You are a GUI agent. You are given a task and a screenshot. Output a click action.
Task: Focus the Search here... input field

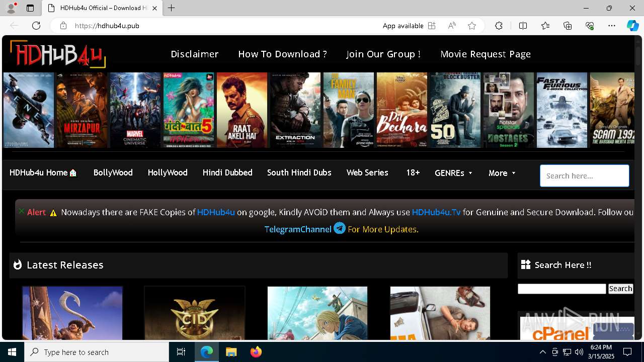(585, 176)
